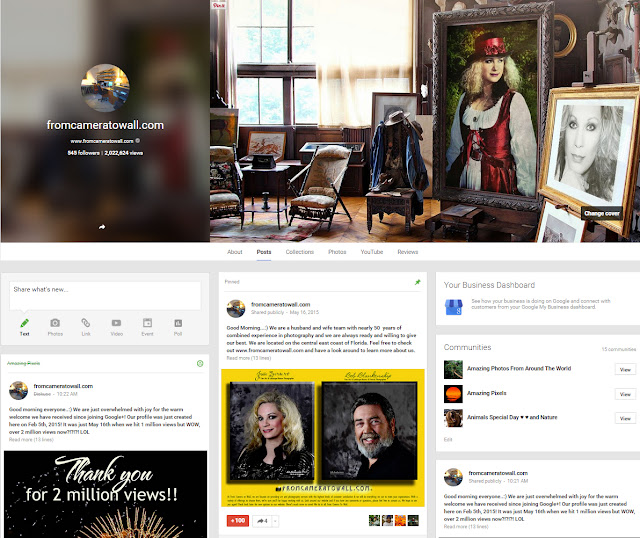The height and width of the screenshot is (538, 640).
Task: Create an Event with calendar icon
Action: [x=147, y=323]
